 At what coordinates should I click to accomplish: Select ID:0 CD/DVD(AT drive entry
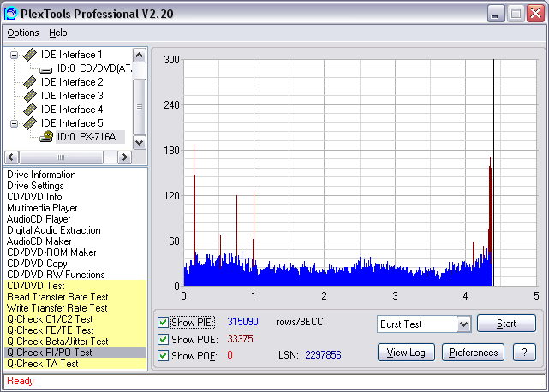tap(95, 68)
